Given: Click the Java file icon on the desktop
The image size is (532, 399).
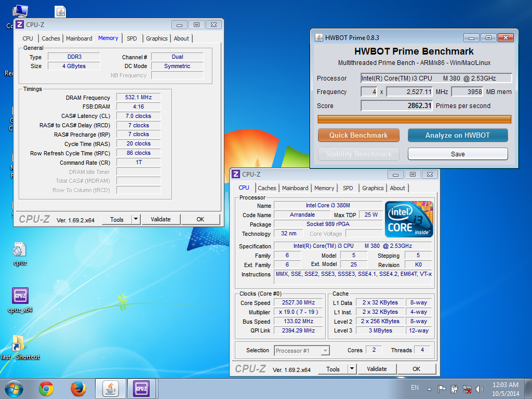Looking at the screenshot, I should coord(60,12).
